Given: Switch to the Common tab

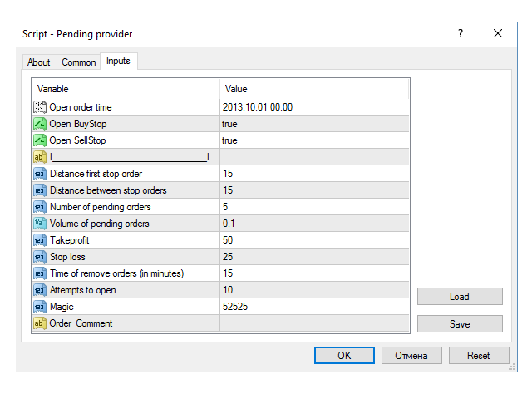Looking at the screenshot, I should (x=79, y=62).
